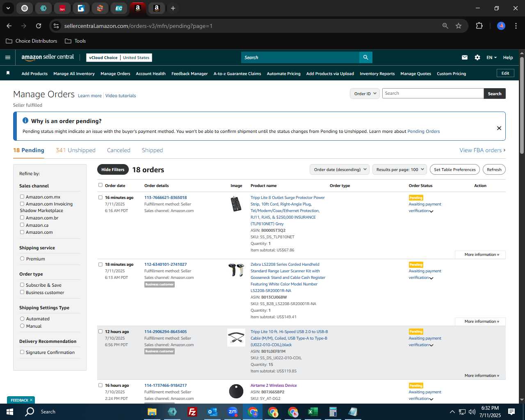This screenshot has width=525, height=420.
Task: Open Zoom from the taskbar
Action: tap(233, 412)
